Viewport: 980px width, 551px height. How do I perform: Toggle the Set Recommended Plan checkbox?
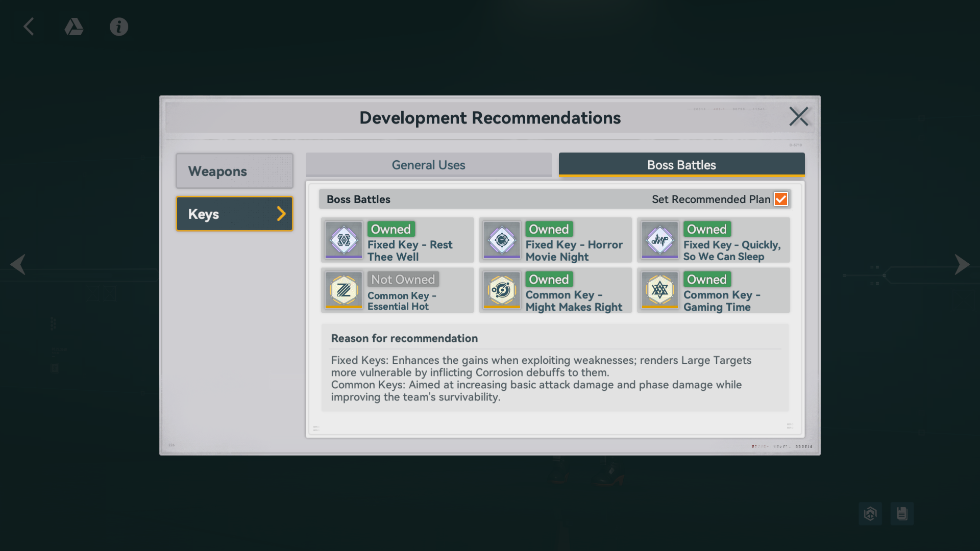point(780,199)
